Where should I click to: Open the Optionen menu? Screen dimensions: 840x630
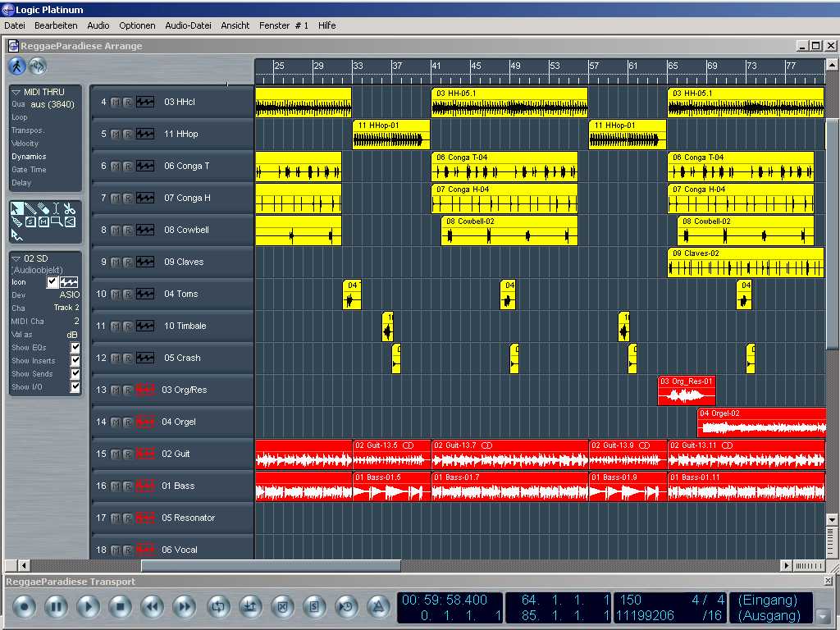(x=137, y=25)
